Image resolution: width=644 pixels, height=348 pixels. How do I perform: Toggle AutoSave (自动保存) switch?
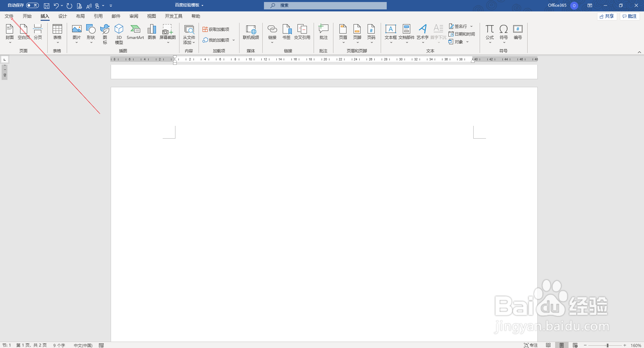coord(33,5)
